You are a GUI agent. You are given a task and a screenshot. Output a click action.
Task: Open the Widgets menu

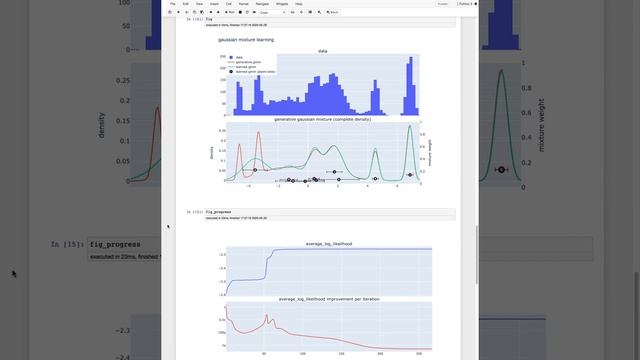click(x=282, y=4)
